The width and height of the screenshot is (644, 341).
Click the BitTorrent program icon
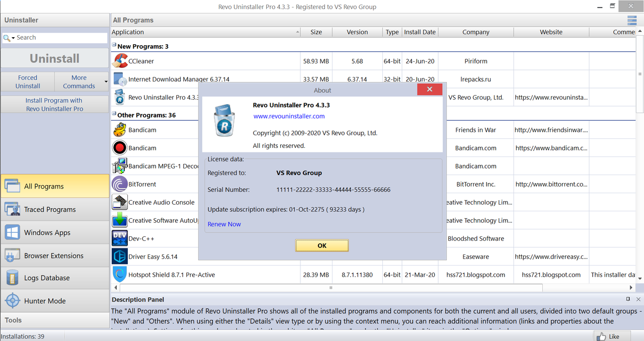pyautogui.click(x=120, y=184)
